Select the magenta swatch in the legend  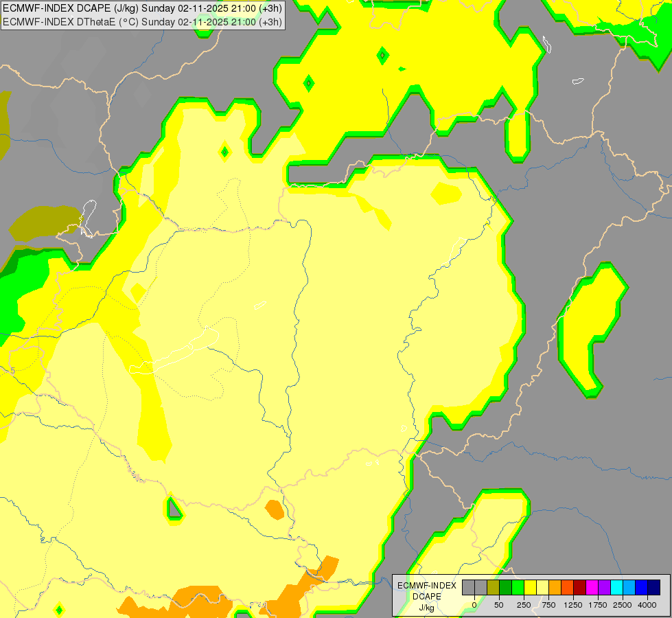592,588
